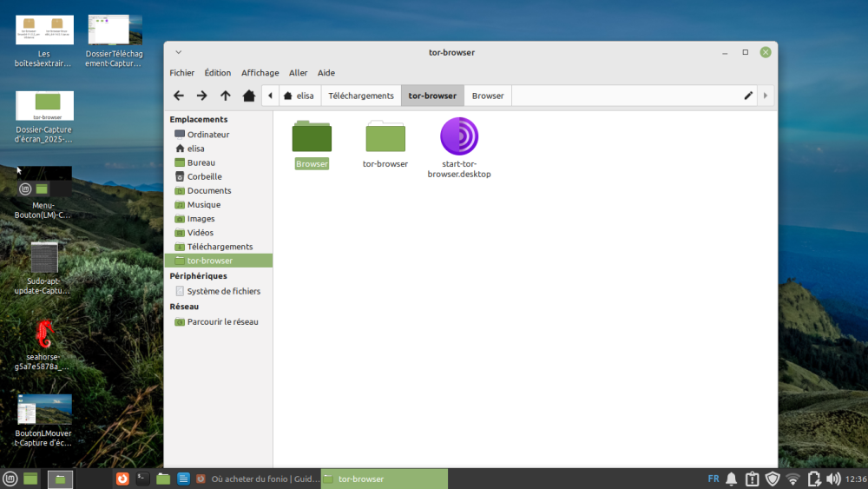Go back to the previous folder
The height and width of the screenshot is (489, 868).
pyautogui.click(x=179, y=96)
